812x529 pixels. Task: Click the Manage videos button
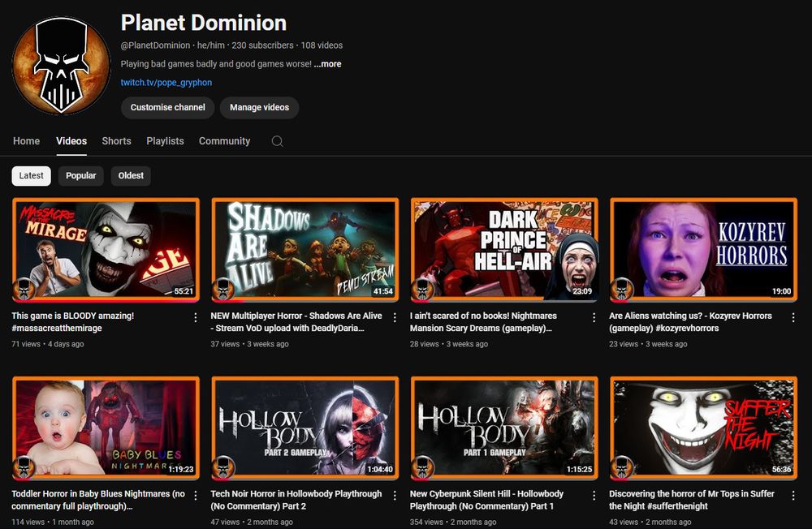(260, 107)
